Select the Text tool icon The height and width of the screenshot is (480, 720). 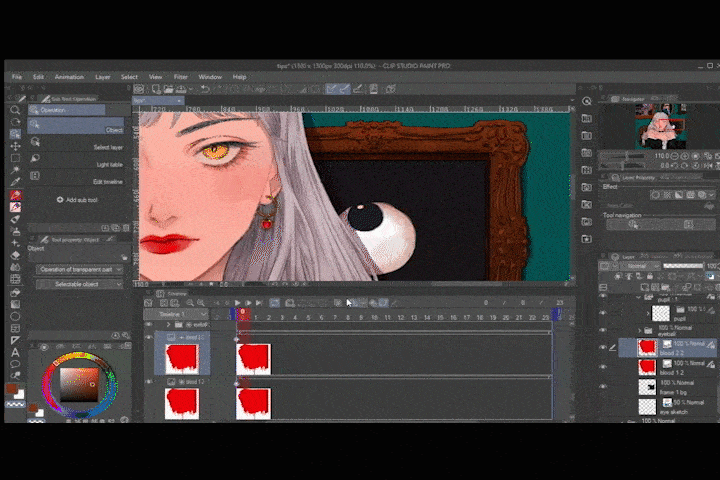[15, 352]
